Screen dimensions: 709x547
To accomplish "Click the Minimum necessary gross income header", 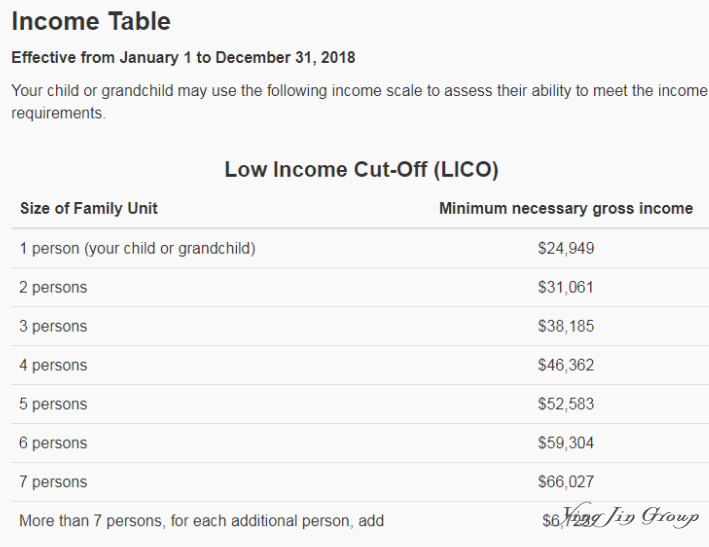I will [566, 208].
